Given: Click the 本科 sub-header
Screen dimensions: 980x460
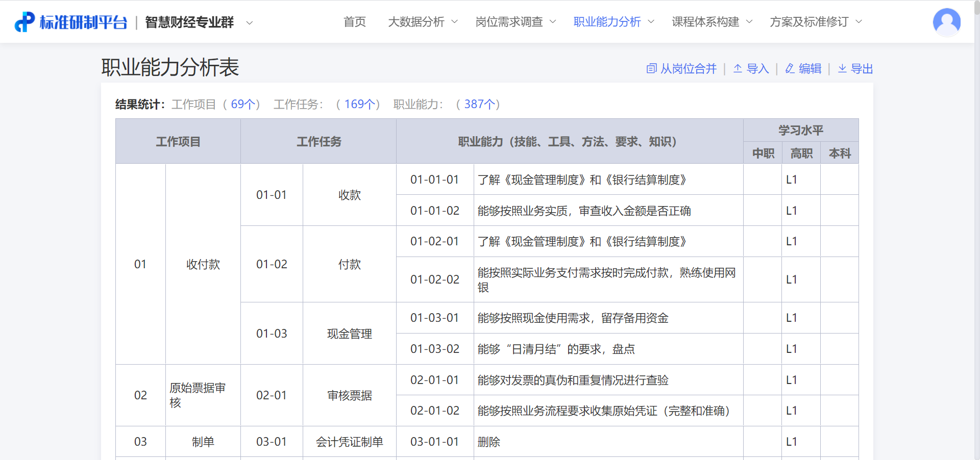Looking at the screenshot, I should [840, 154].
